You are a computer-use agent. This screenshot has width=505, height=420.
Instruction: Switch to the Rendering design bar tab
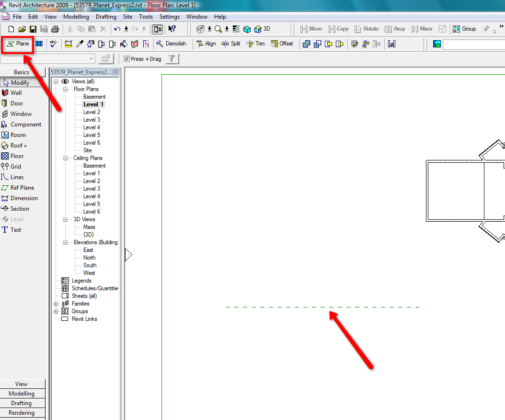(23, 413)
